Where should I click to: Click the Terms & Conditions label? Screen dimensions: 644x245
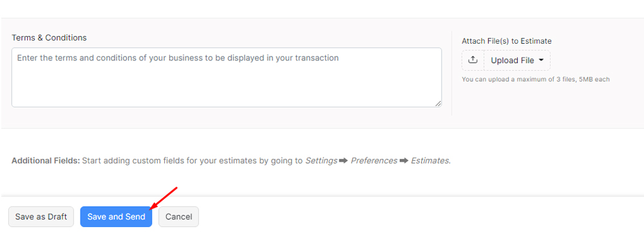[x=50, y=38]
